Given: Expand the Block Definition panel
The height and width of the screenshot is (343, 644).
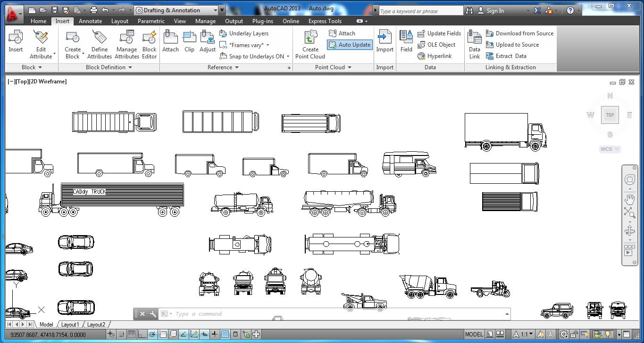Looking at the screenshot, I should point(109,67).
